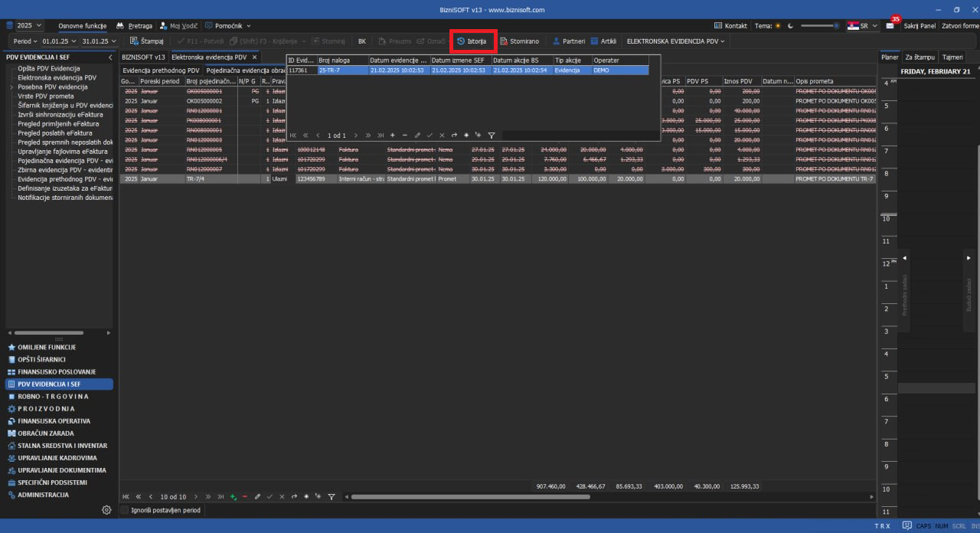Click the green add record icon in bottom navigator

pyautogui.click(x=233, y=497)
